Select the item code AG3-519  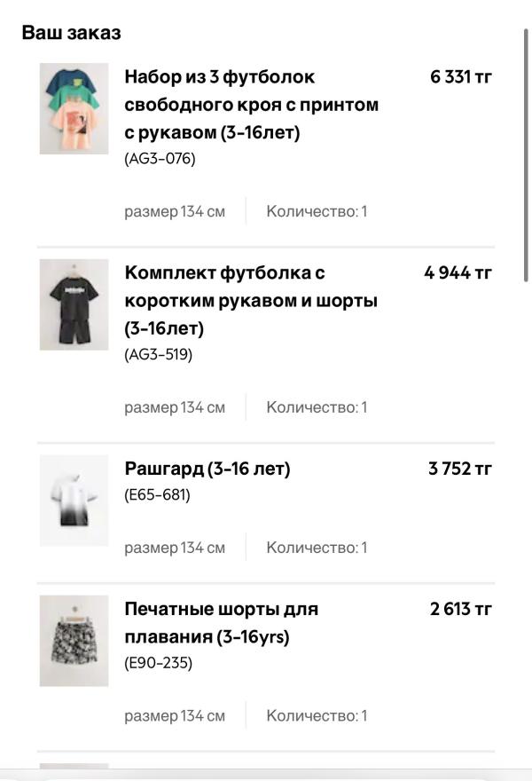[159, 354]
